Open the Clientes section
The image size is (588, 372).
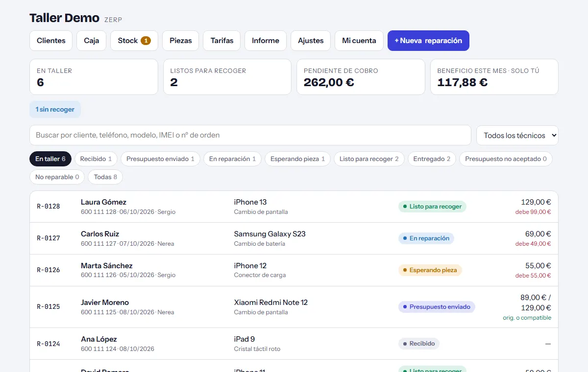click(51, 41)
